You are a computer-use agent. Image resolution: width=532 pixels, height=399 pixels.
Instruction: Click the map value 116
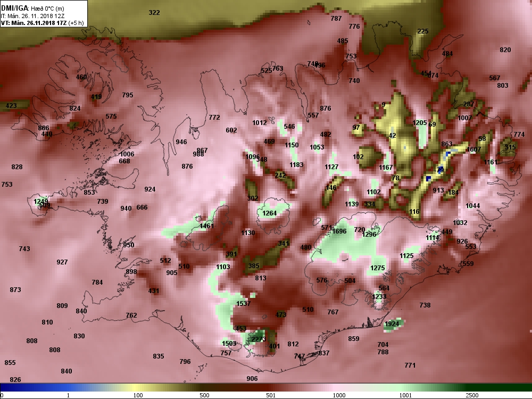point(414,212)
